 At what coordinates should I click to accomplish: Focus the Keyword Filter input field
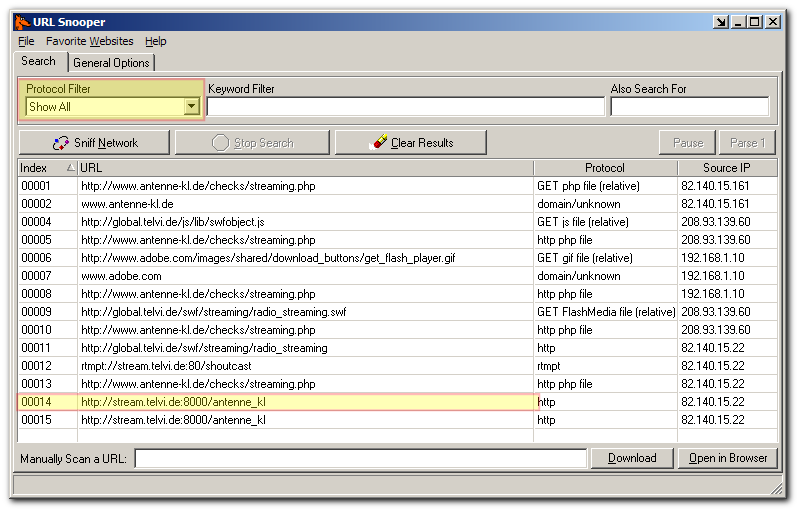[x=406, y=107]
